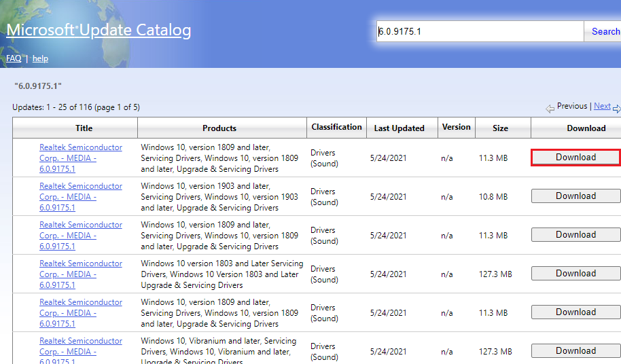The image size is (621, 364).
Task: Open the first Realtek MEDIA 6.0.9175.1 link
Action: 81,158
